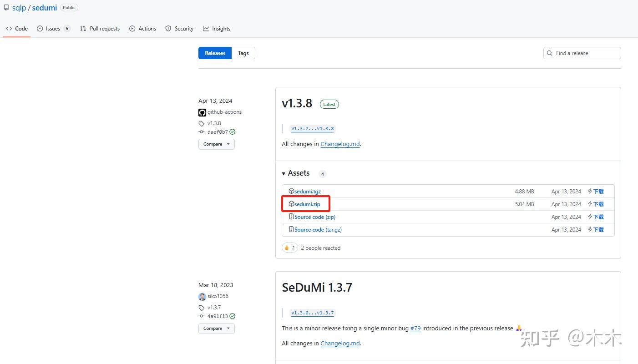Click the package icon beside sedumi.zip
Viewport: 638px width, 364px height.
[x=291, y=204]
